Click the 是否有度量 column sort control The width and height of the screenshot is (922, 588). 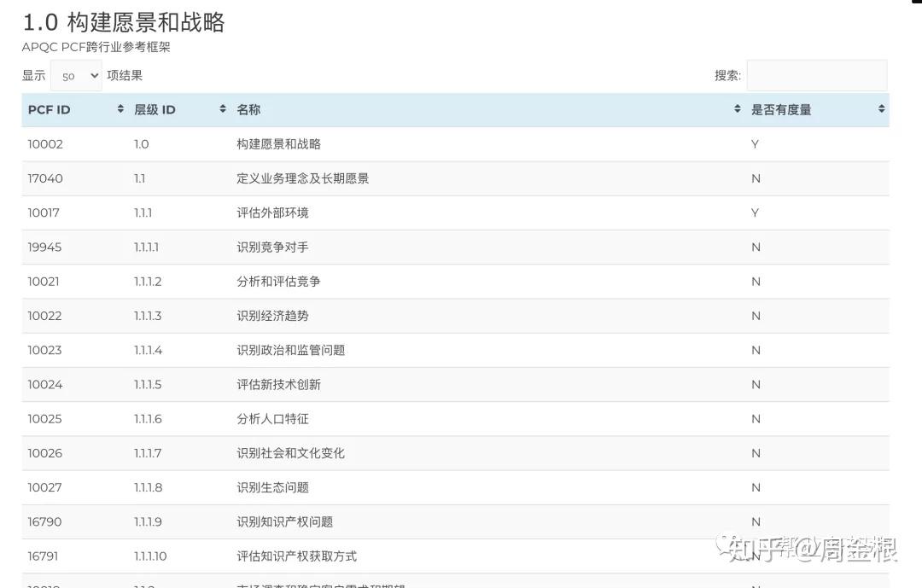point(880,109)
